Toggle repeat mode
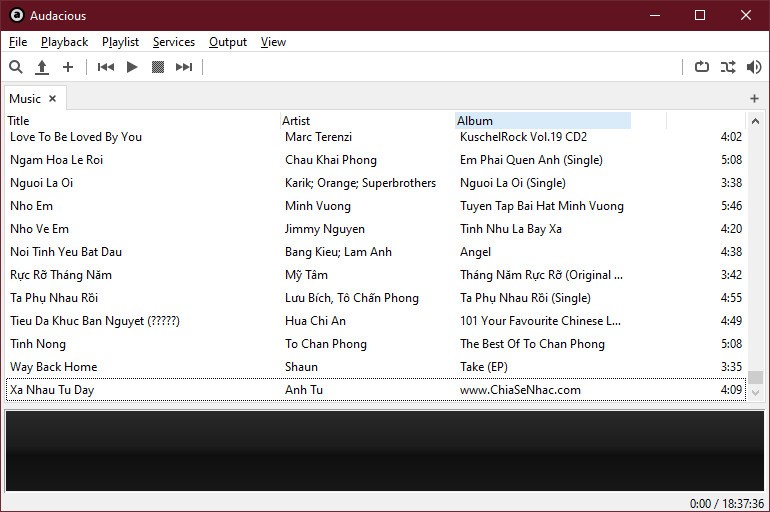The image size is (770, 512). (702, 67)
